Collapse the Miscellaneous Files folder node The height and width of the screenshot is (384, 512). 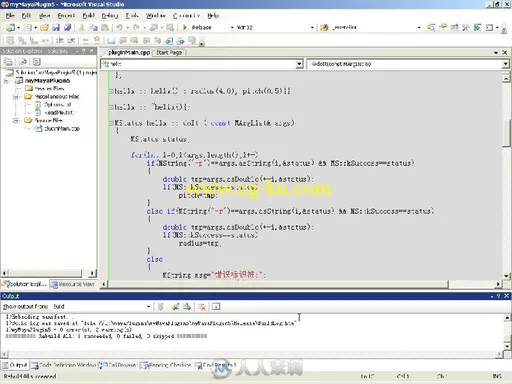point(16,97)
